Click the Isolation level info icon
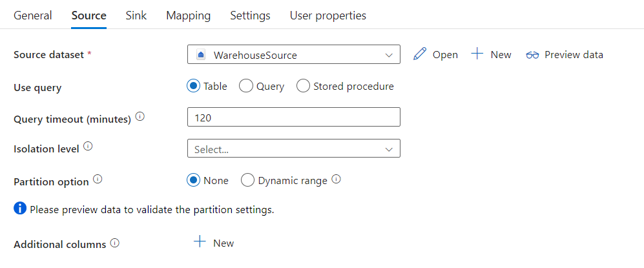The height and width of the screenshot is (268, 644). 88,147
